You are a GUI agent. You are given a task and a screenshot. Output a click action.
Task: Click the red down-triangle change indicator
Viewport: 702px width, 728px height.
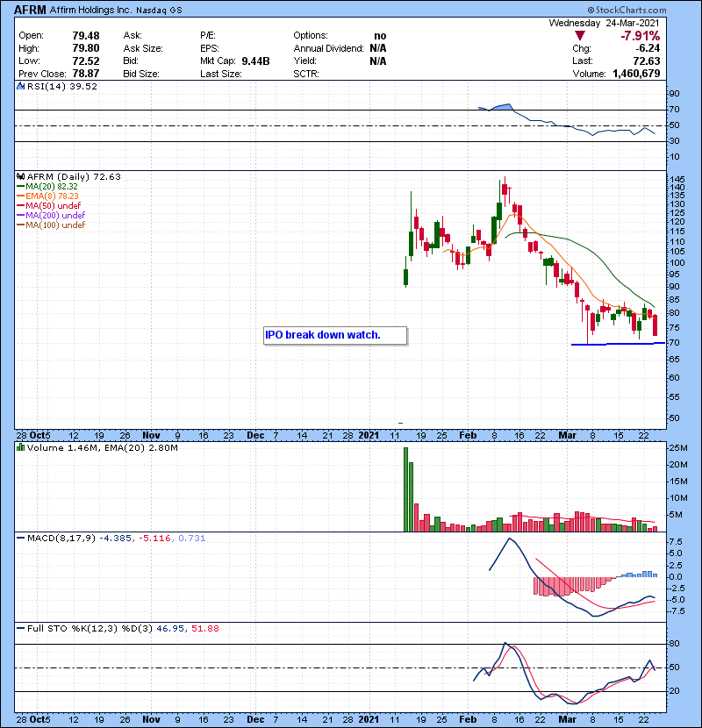579,35
